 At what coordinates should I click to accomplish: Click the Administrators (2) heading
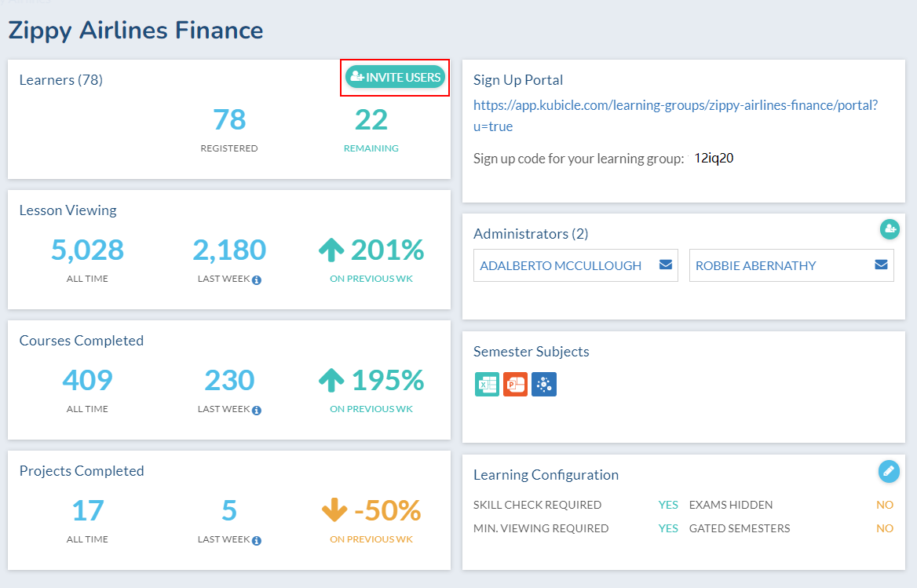(x=531, y=234)
